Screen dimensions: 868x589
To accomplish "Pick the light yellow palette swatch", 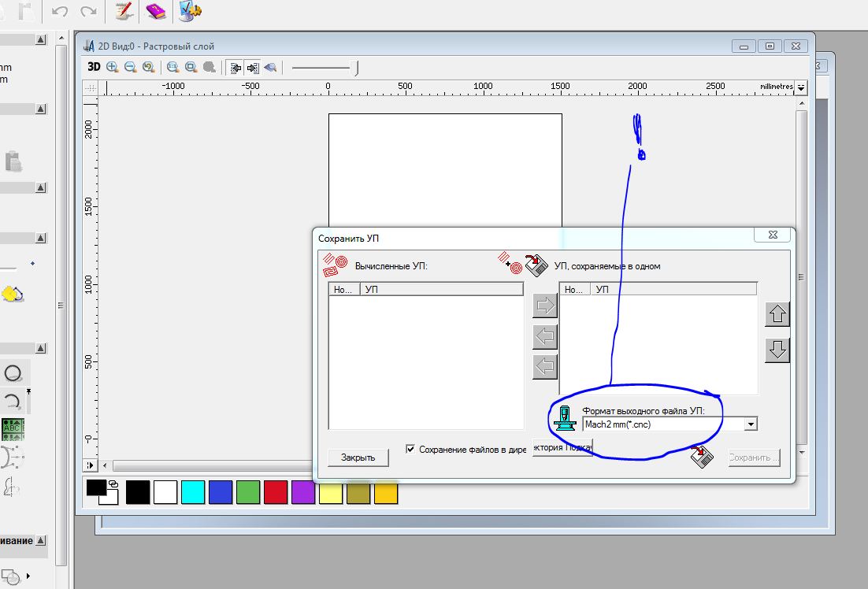I will 331,492.
